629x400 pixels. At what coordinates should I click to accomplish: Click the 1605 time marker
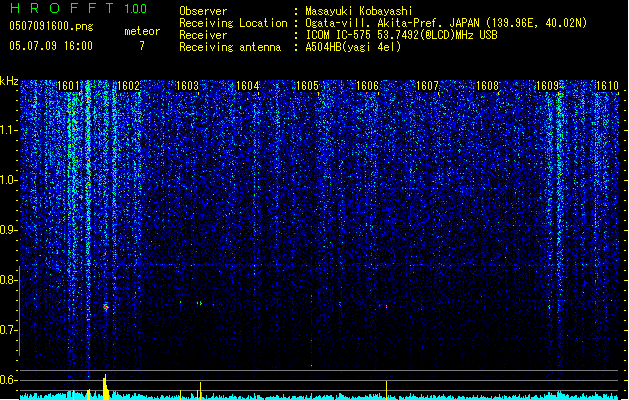(x=307, y=86)
